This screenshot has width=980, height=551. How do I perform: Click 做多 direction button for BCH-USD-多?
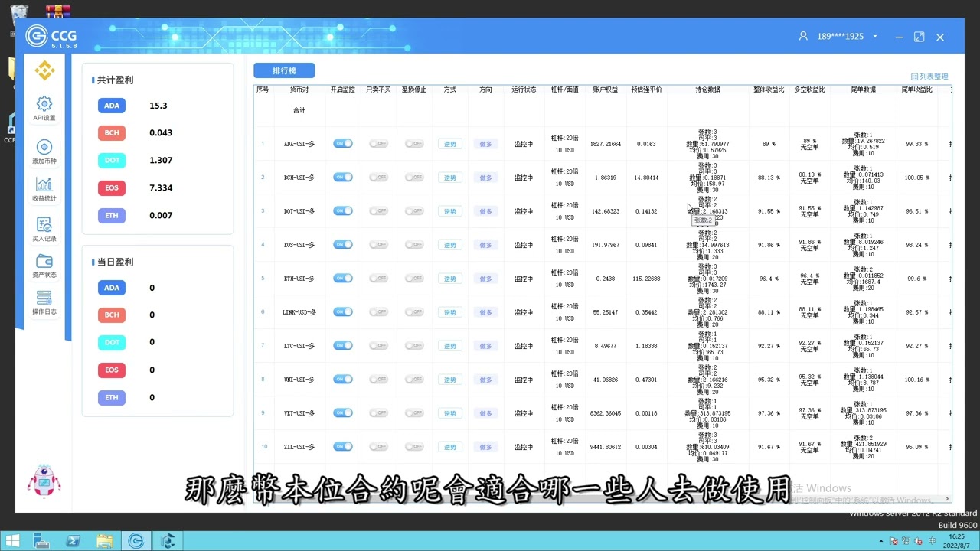pyautogui.click(x=485, y=178)
